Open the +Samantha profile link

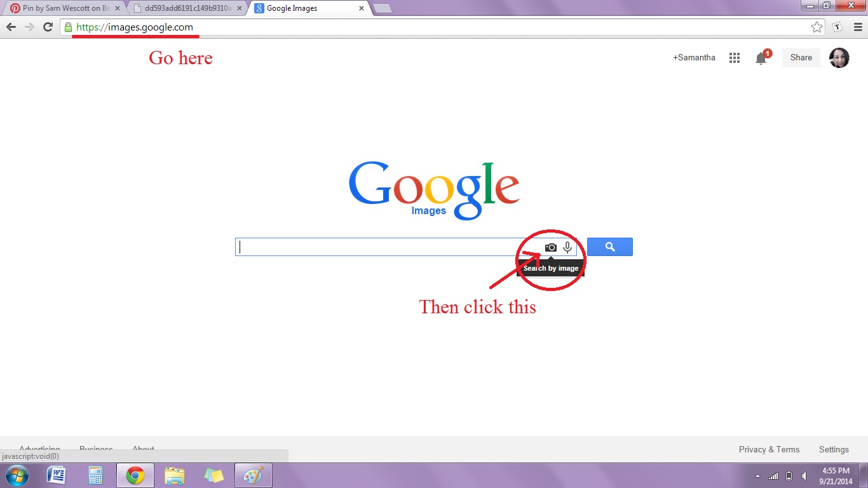pos(694,58)
